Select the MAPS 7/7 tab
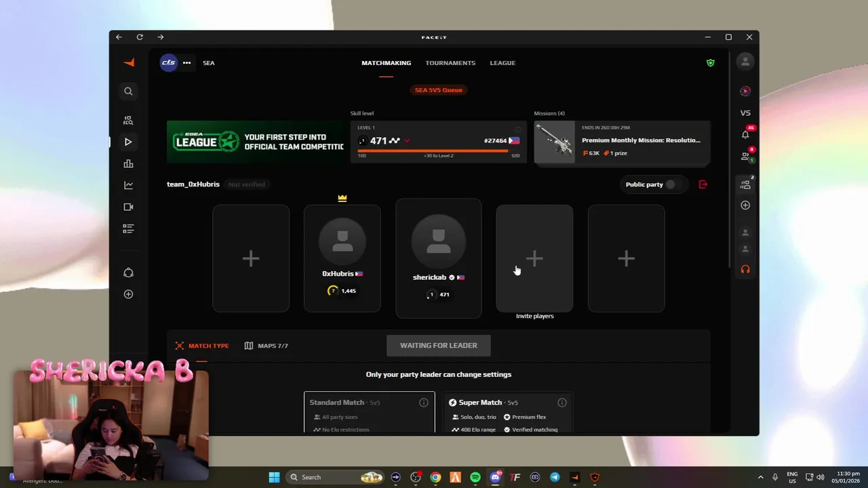The width and height of the screenshot is (868, 488). point(266,346)
